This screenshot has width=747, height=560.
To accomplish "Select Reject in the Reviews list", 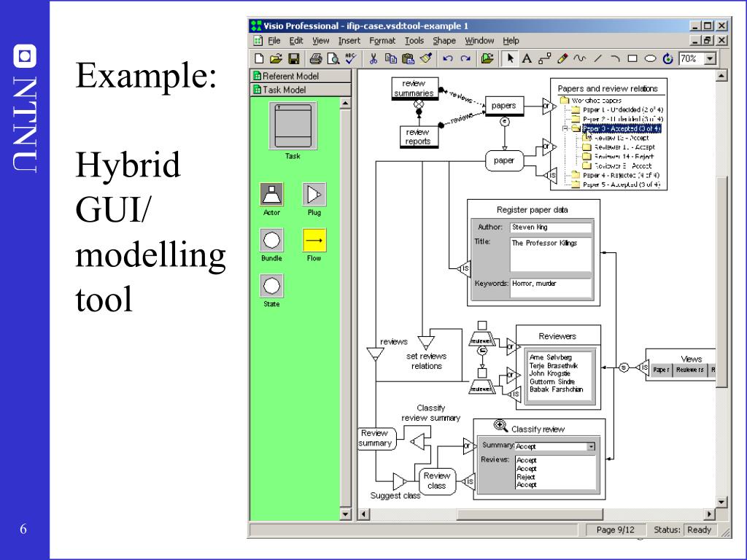I will click(x=525, y=477).
